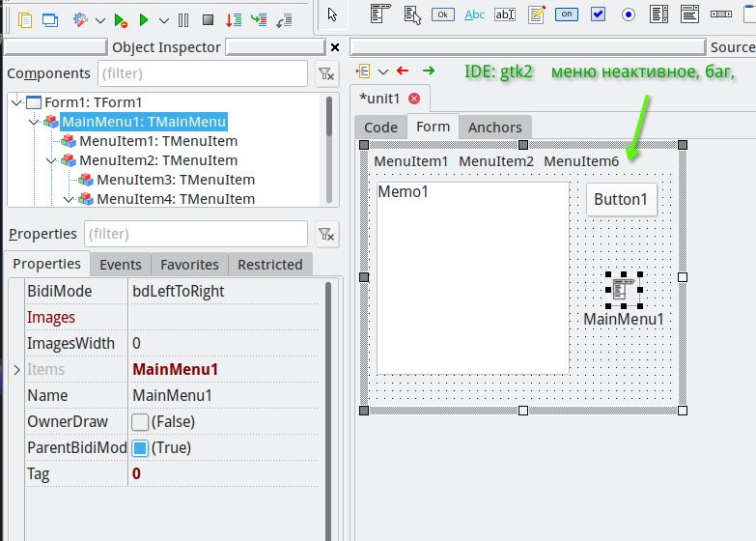The image size is (756, 541).
Task: Expand the Items property row
Action: click(x=16, y=369)
